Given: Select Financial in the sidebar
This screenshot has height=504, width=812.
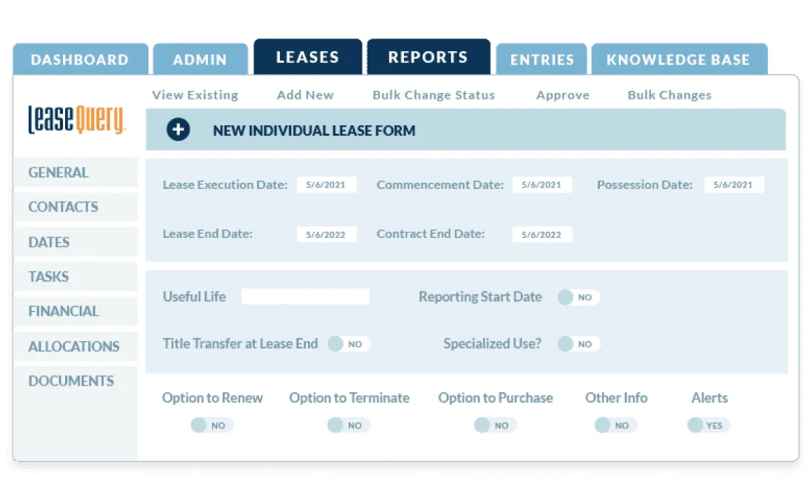Looking at the screenshot, I should (x=76, y=311).
